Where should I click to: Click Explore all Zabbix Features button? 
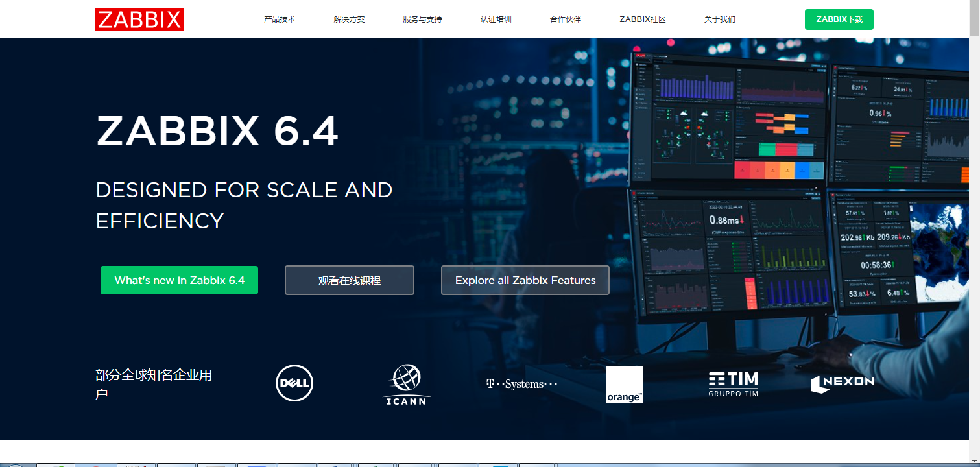tap(525, 280)
